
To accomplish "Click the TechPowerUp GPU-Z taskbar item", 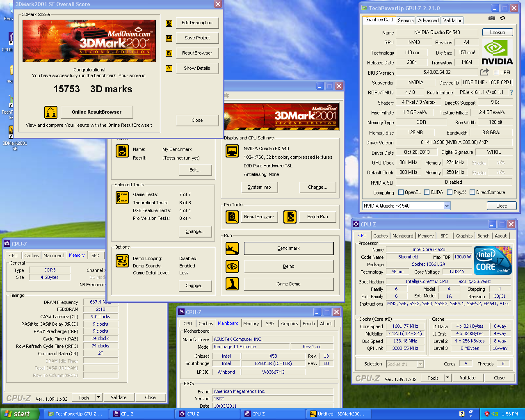I will click(76, 414).
